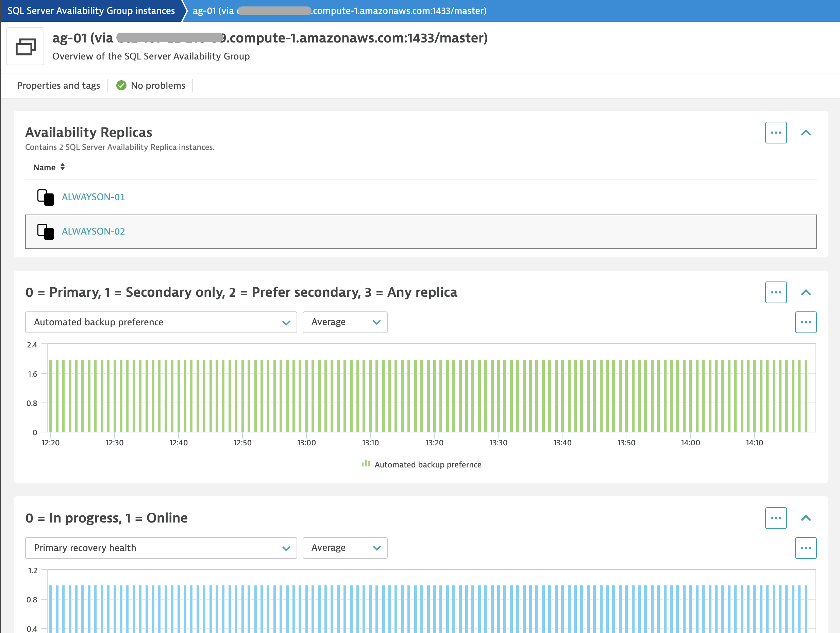Click 'Contains 2 SQL Server Availability Replica instances.'
Viewport: 840px width, 633px height.
click(120, 147)
